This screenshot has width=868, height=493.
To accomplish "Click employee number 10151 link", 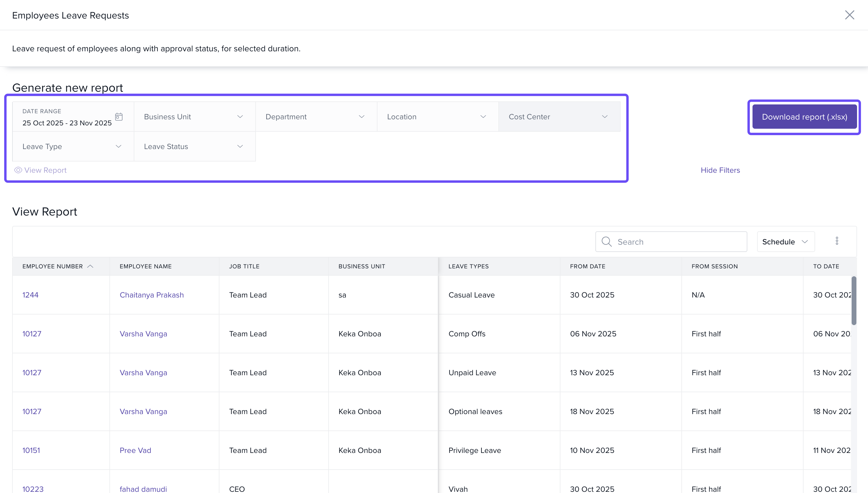I will (x=31, y=450).
